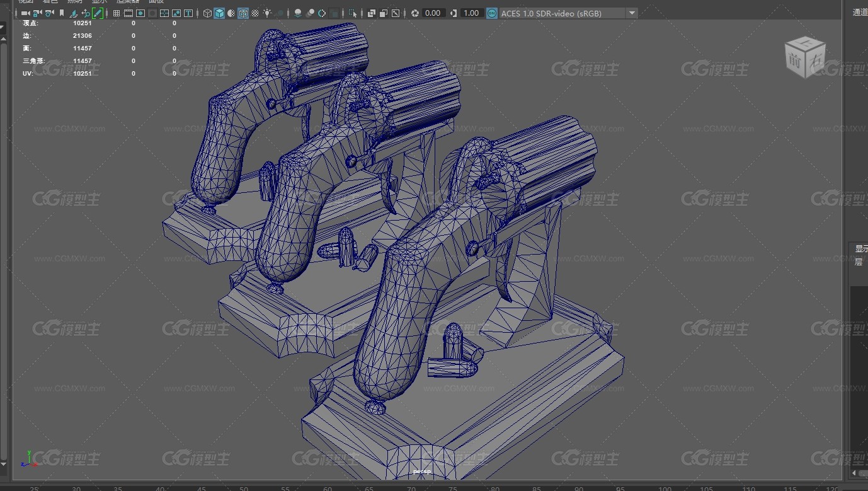Click the persp camera label
Viewport: 868px width, 491px height.
(x=421, y=471)
